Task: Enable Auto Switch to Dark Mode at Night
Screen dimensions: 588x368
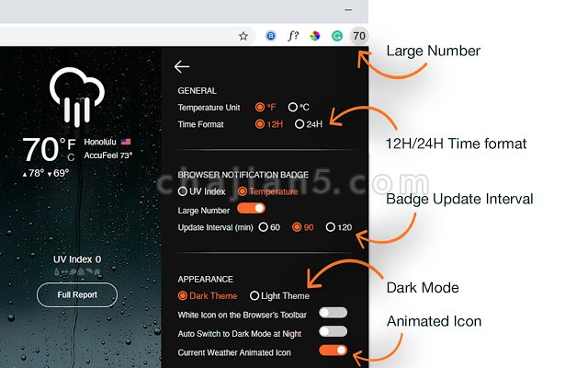Action: 333,331
